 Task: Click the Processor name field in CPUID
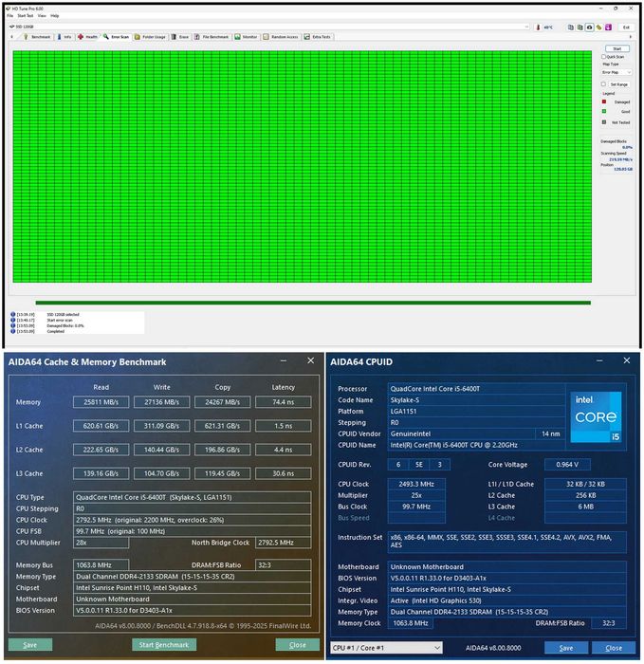(x=476, y=388)
